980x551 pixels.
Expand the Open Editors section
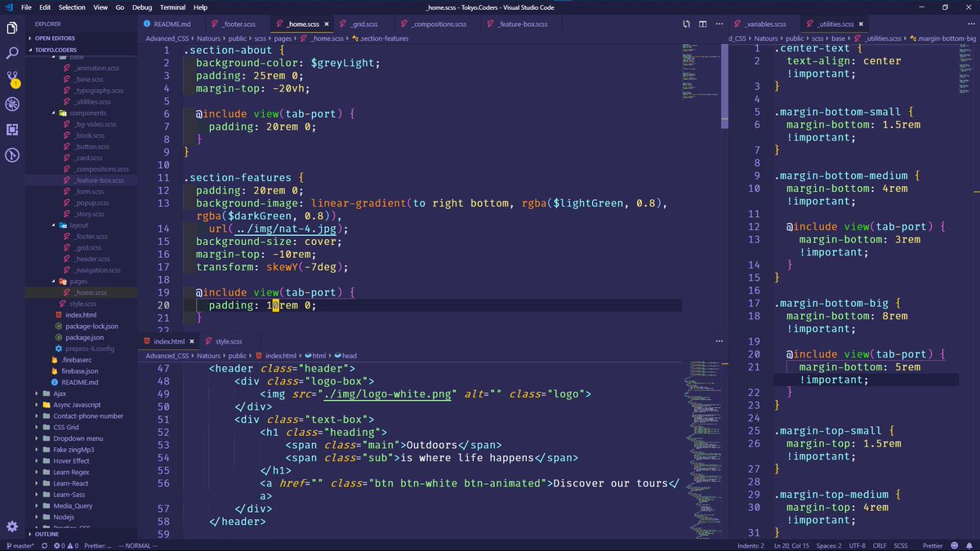click(x=82, y=38)
